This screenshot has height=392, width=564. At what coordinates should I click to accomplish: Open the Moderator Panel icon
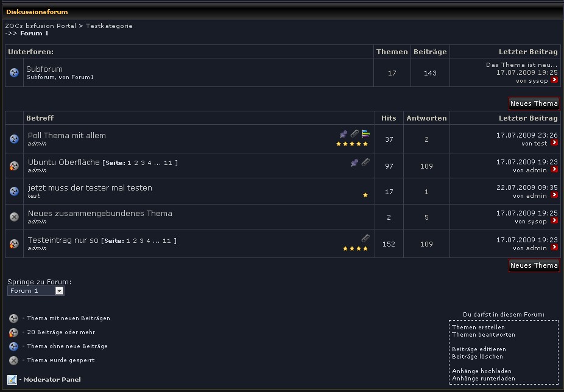coord(12,380)
